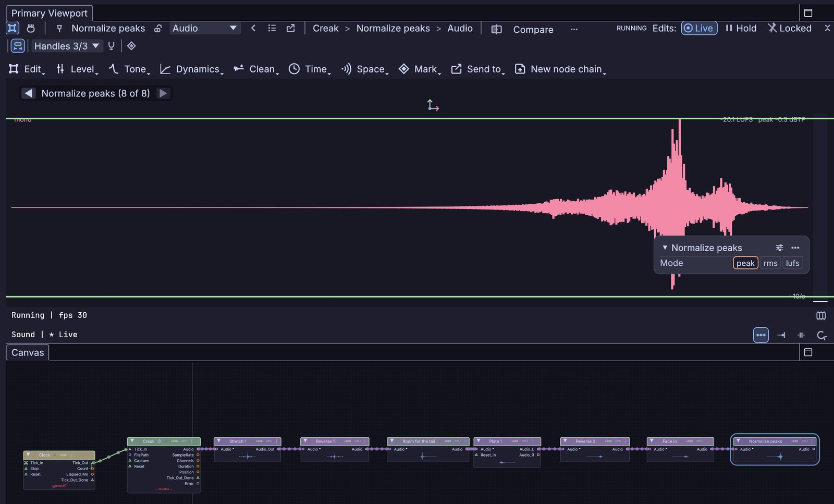Screen dimensions: 834x504
Task: Open the more options ellipsis next to Compare
Action: tap(574, 29)
